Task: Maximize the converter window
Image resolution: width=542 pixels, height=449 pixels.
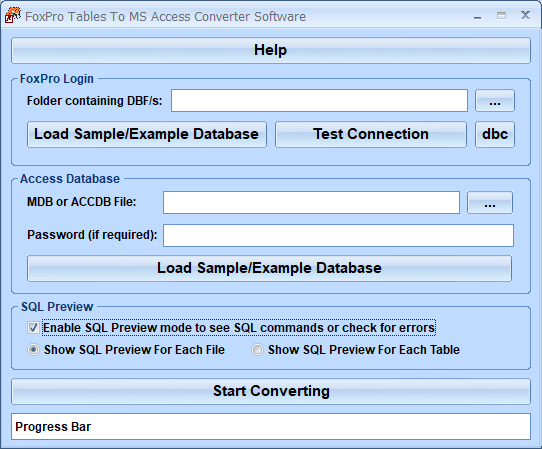Action: click(501, 16)
